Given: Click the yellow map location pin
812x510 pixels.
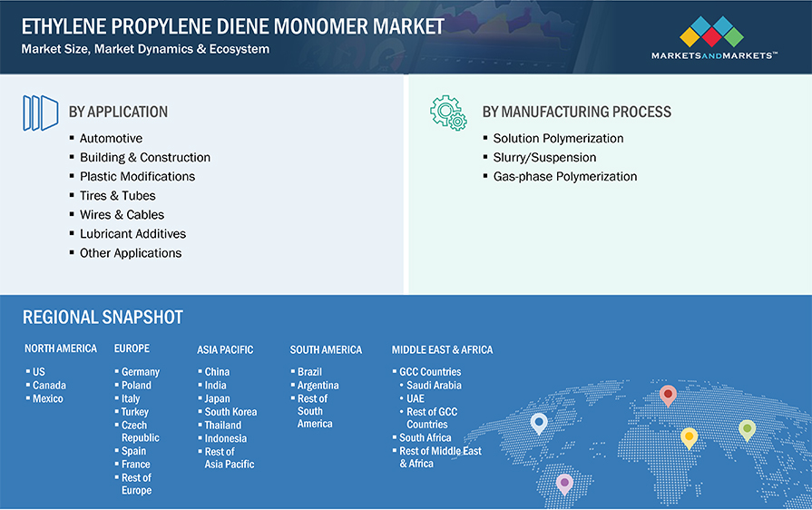Looking at the screenshot, I should pos(689,437).
